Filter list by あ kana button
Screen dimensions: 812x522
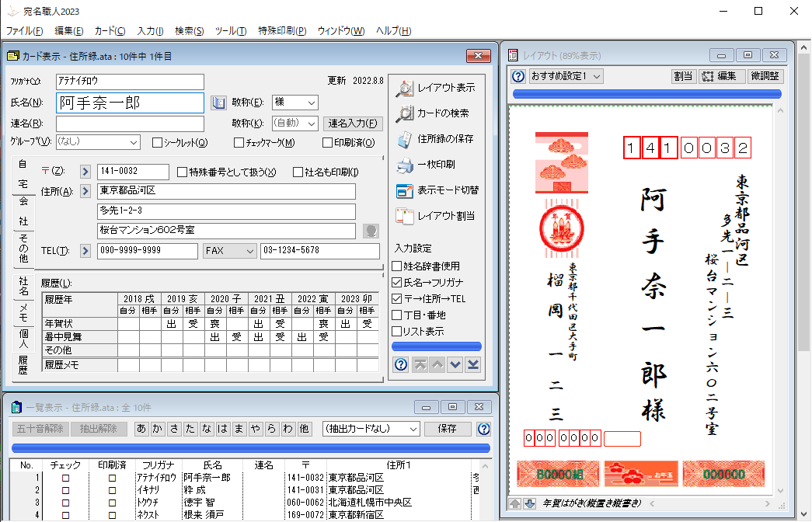[x=141, y=429]
